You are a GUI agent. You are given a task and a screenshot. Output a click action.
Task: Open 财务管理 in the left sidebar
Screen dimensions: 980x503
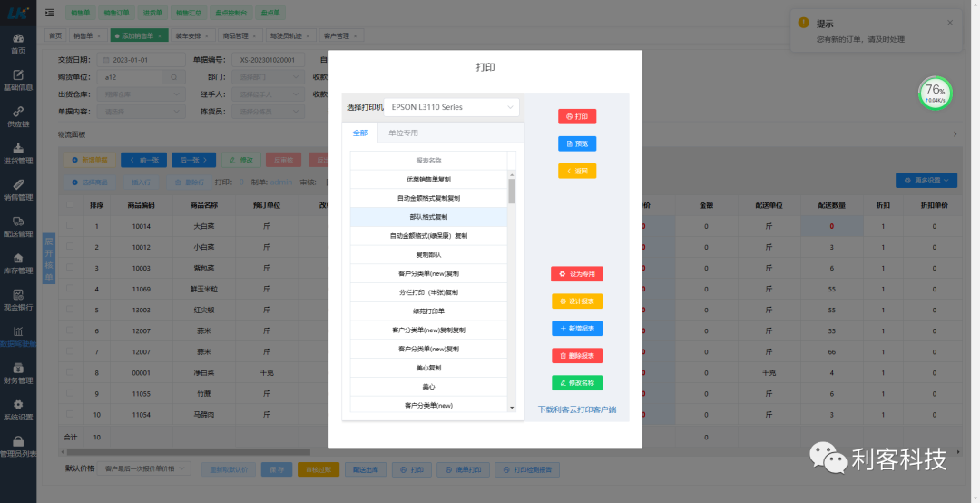tap(17, 372)
